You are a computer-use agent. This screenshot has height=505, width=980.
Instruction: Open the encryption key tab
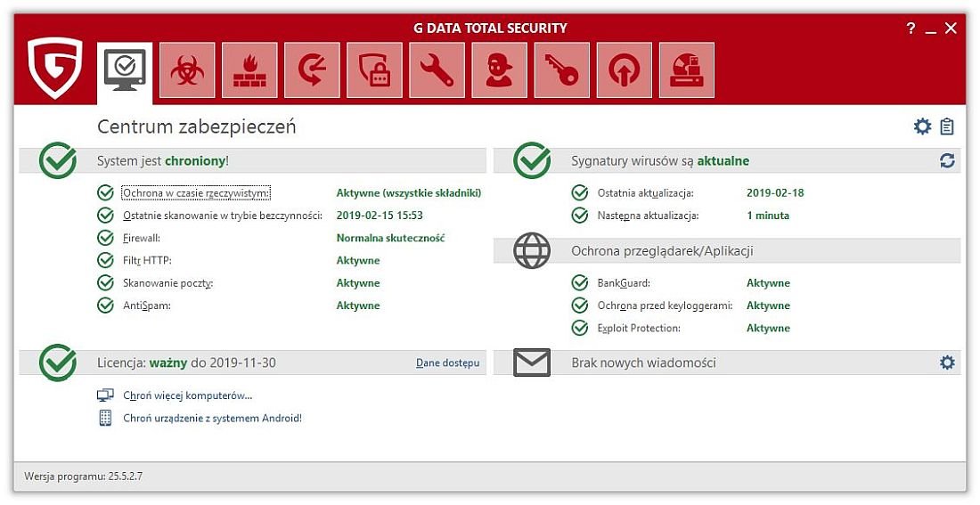tap(562, 70)
